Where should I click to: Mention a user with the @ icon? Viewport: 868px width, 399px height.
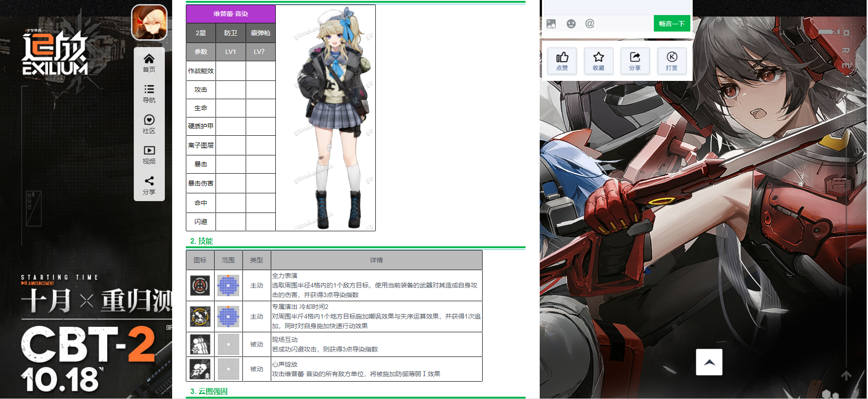tap(590, 24)
